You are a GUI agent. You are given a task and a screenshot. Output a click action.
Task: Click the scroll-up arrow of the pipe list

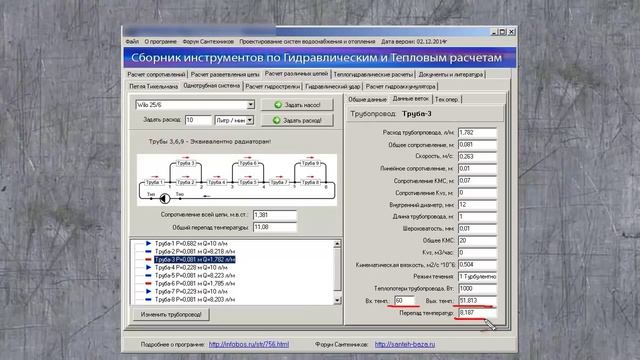click(x=337, y=244)
